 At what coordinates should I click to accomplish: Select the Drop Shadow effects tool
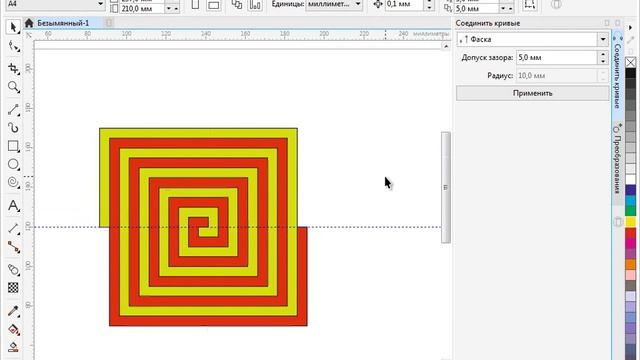pos(13,270)
